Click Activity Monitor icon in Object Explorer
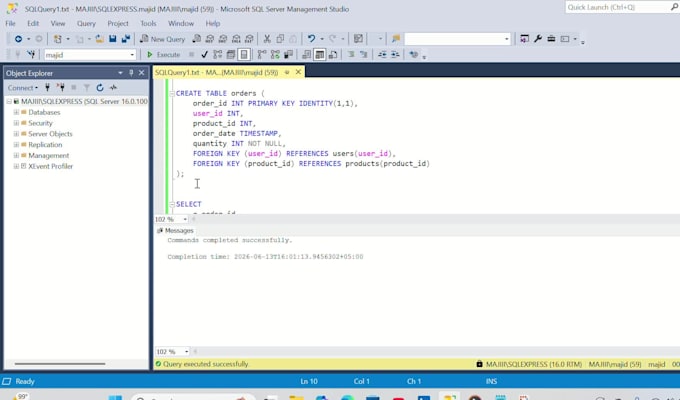 pyautogui.click(x=113, y=88)
